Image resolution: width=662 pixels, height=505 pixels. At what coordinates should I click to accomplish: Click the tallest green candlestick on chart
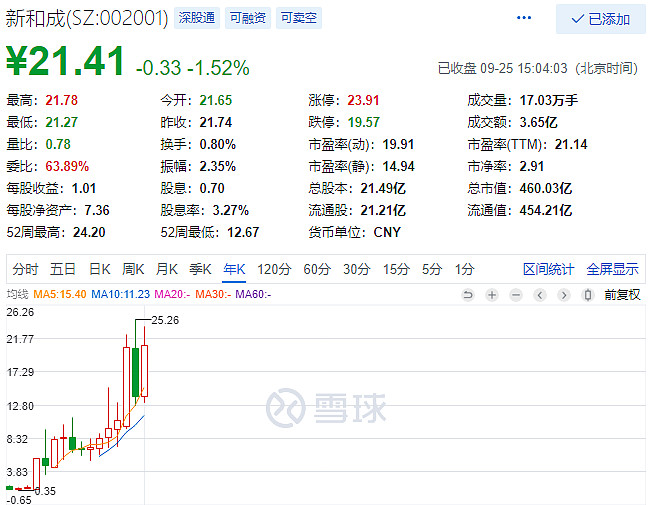click(x=136, y=372)
